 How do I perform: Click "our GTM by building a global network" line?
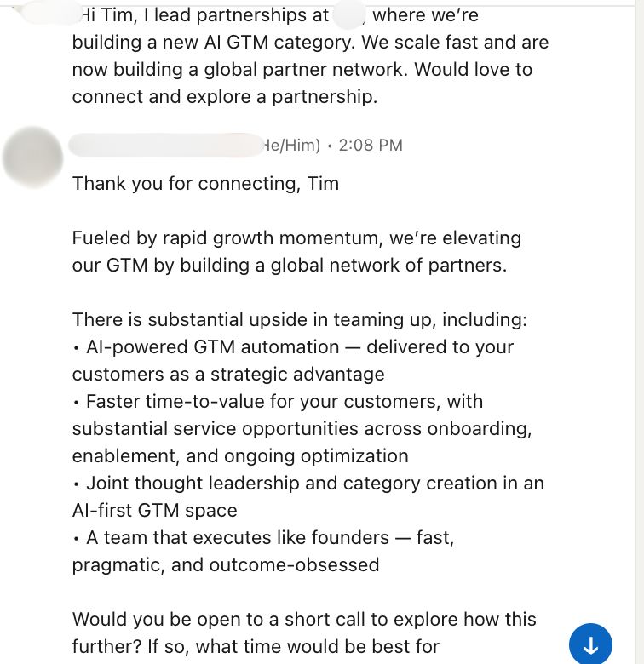point(289,266)
